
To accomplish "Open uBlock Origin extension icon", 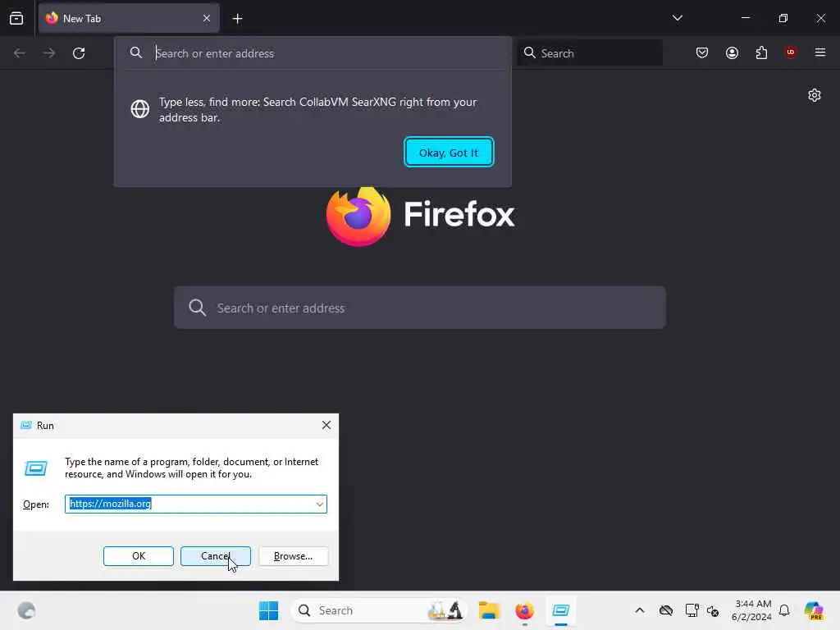I will tap(790, 52).
